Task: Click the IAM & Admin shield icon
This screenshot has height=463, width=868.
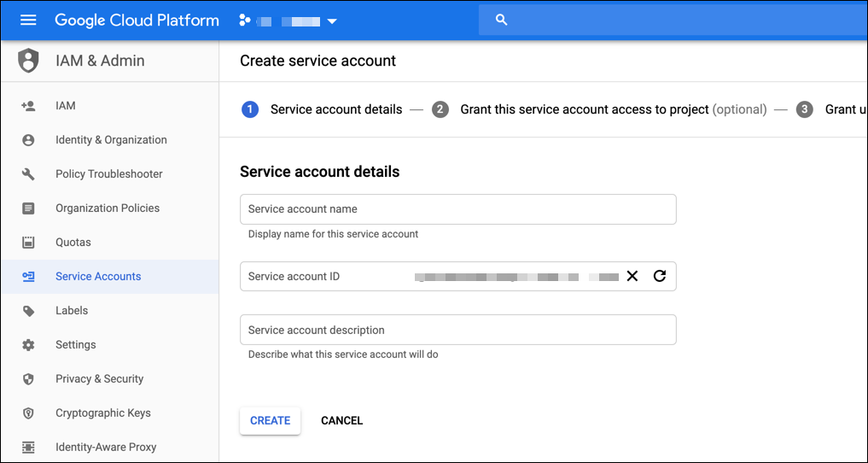Action: 28,61
